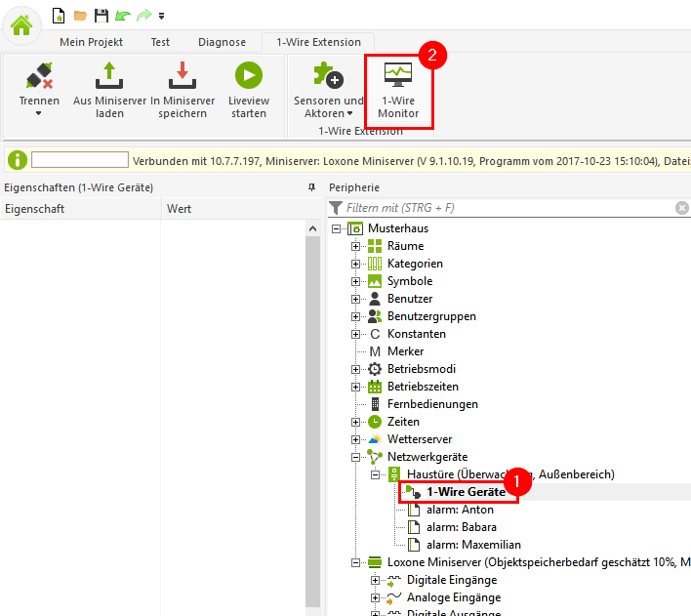The height and width of the screenshot is (616, 691).
Task: Click the pin icon on Eigenschaften panel
Action: [x=311, y=187]
